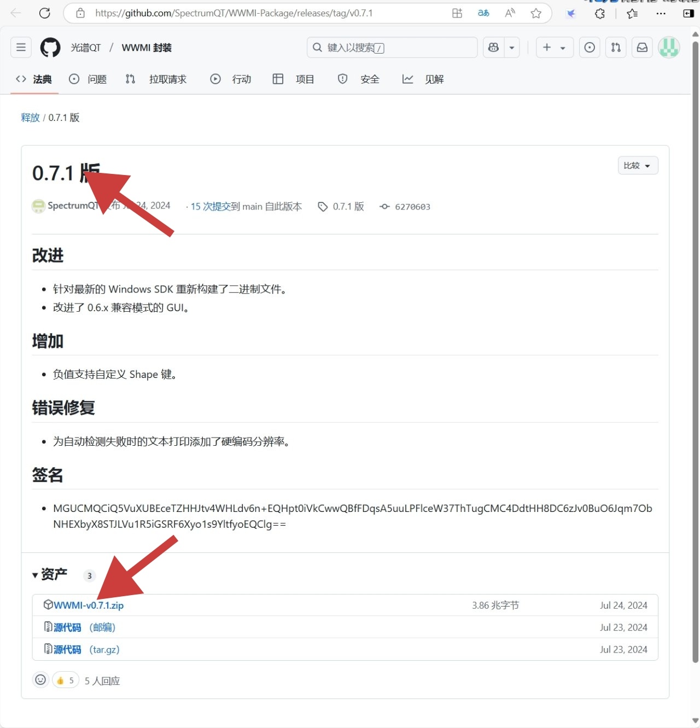Open GitHub Copilot chat icon
The height and width of the screenshot is (728, 700).
click(493, 48)
